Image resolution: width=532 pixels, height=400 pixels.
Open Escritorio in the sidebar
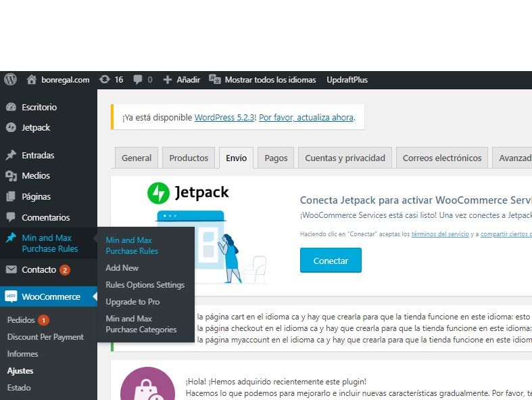tap(39, 107)
